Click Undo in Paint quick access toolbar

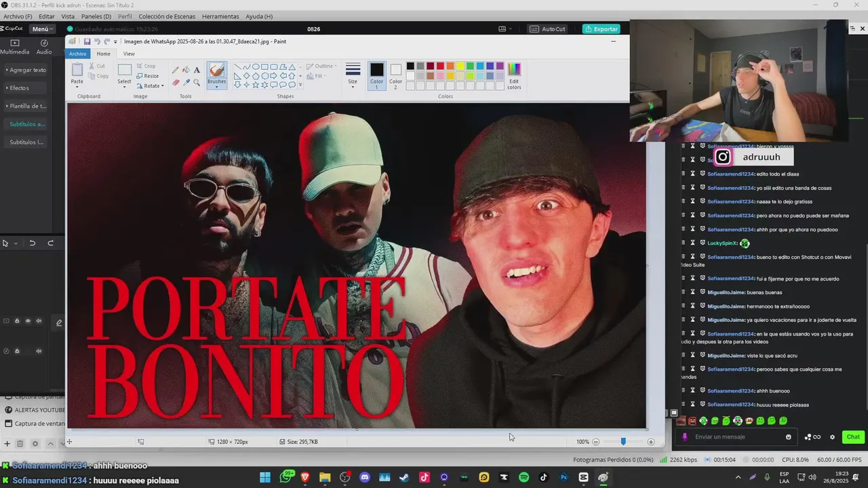tap(97, 41)
